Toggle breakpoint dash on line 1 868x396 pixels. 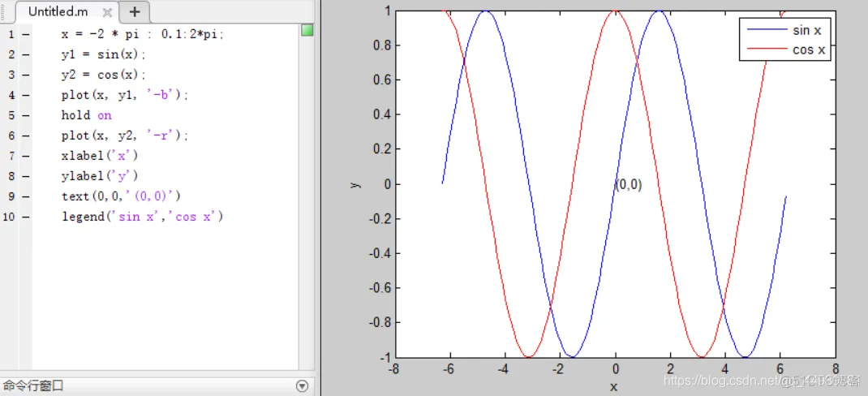26,34
